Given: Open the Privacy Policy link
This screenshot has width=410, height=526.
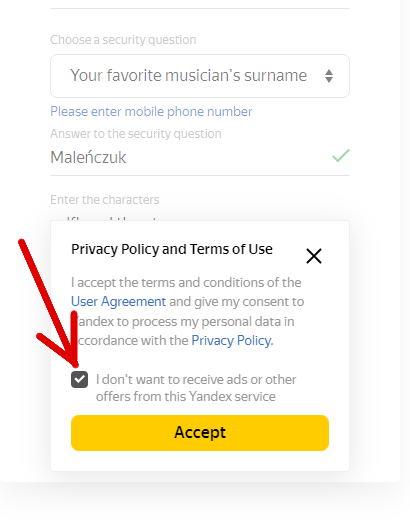Looking at the screenshot, I should 232,340.
